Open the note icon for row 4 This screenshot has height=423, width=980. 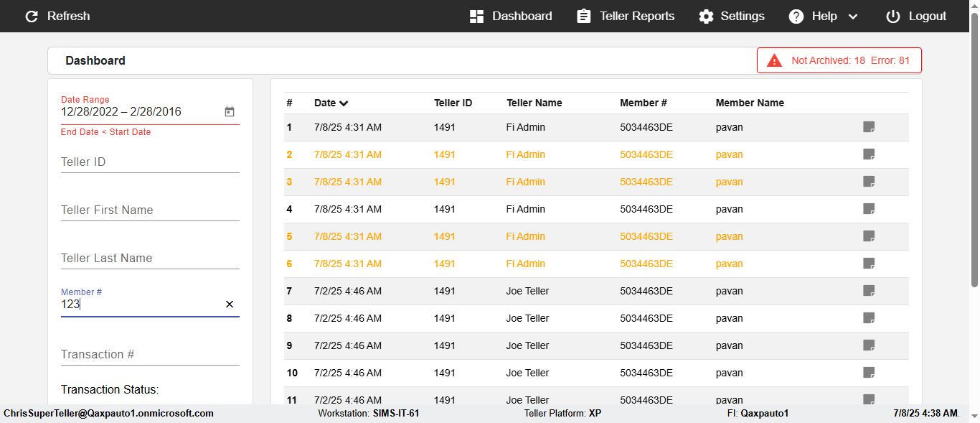(869, 209)
